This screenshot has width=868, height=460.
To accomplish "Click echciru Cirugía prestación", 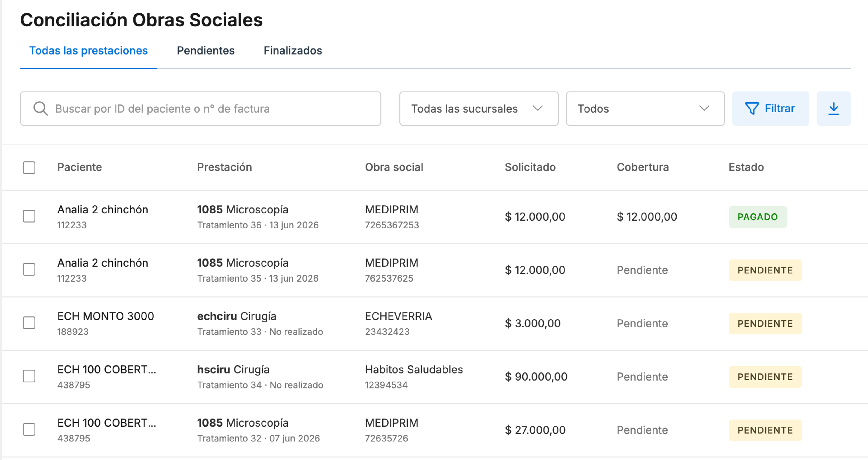I will click(236, 316).
